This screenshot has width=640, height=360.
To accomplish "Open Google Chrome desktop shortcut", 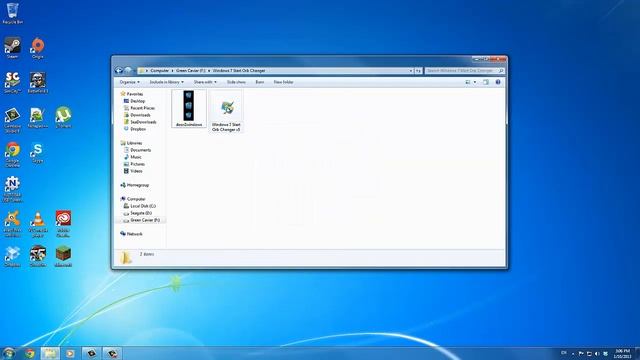I will (x=12, y=155).
